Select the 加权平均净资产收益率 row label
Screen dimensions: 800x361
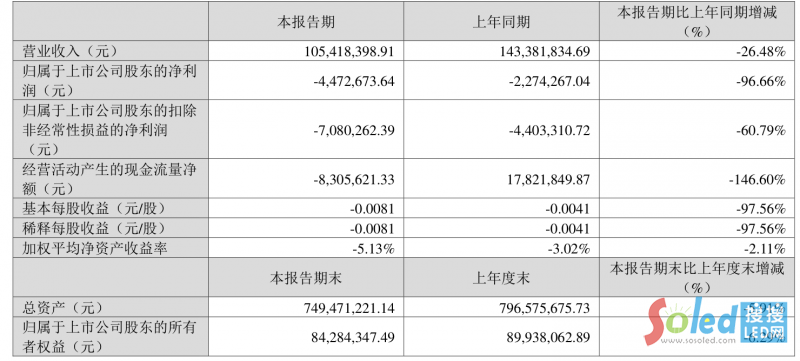(94, 248)
